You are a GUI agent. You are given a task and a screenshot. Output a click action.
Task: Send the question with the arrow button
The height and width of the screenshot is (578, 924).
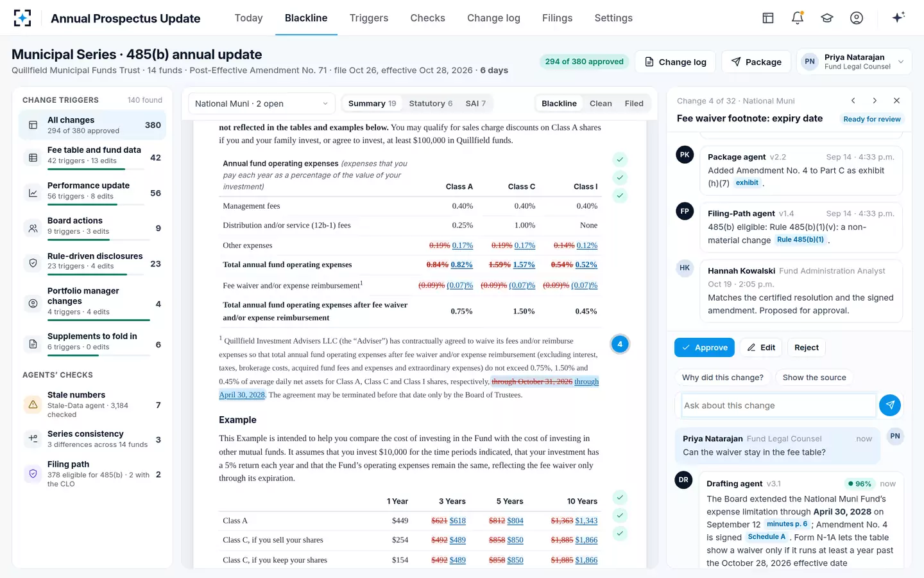click(x=890, y=405)
